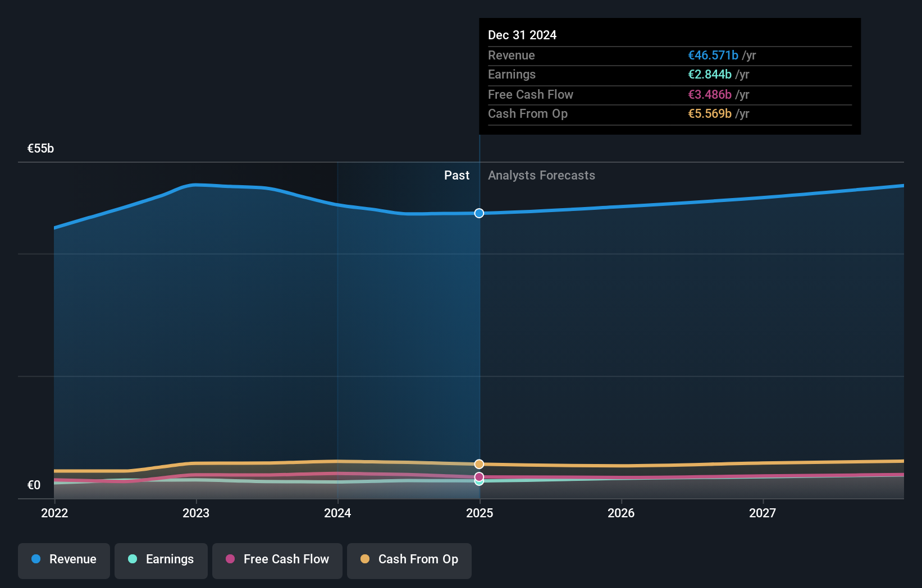Click the €0 y-axis label
Screen dimensions: 922x588
click(34, 485)
